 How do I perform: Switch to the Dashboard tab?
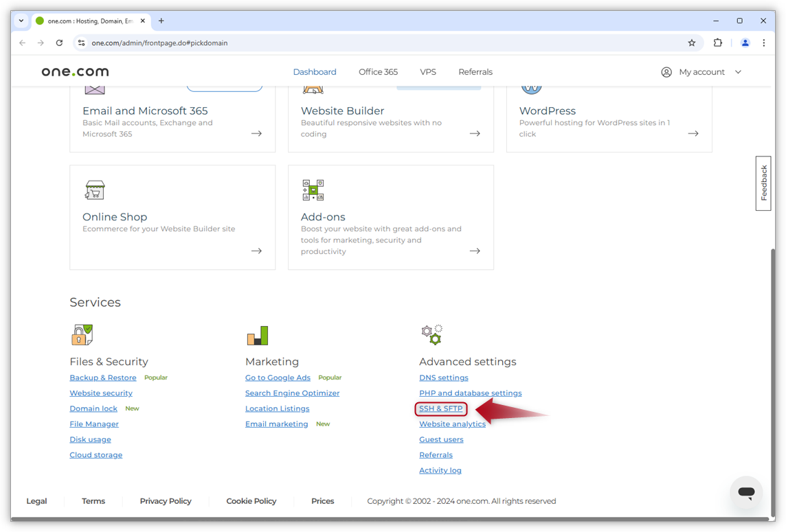[x=315, y=72]
